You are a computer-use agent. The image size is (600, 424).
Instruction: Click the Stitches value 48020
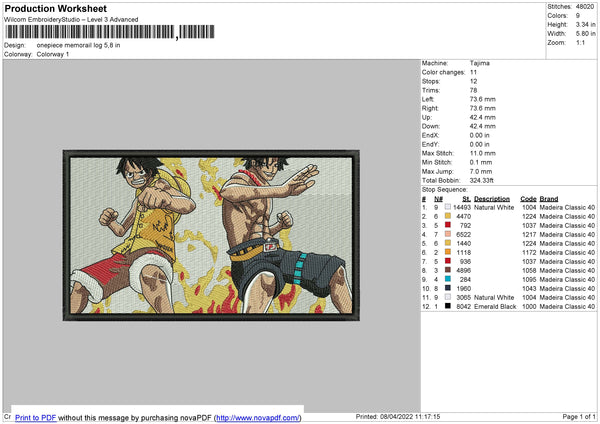585,7
